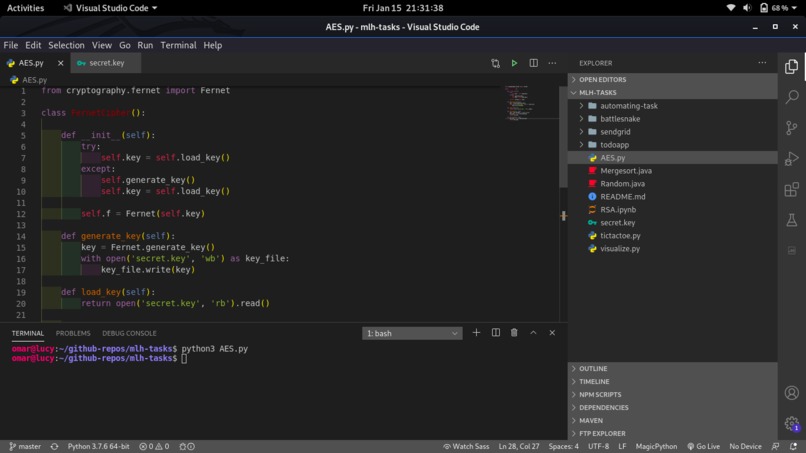Close the terminal panel
This screenshot has height=453, width=806.
(x=552, y=333)
